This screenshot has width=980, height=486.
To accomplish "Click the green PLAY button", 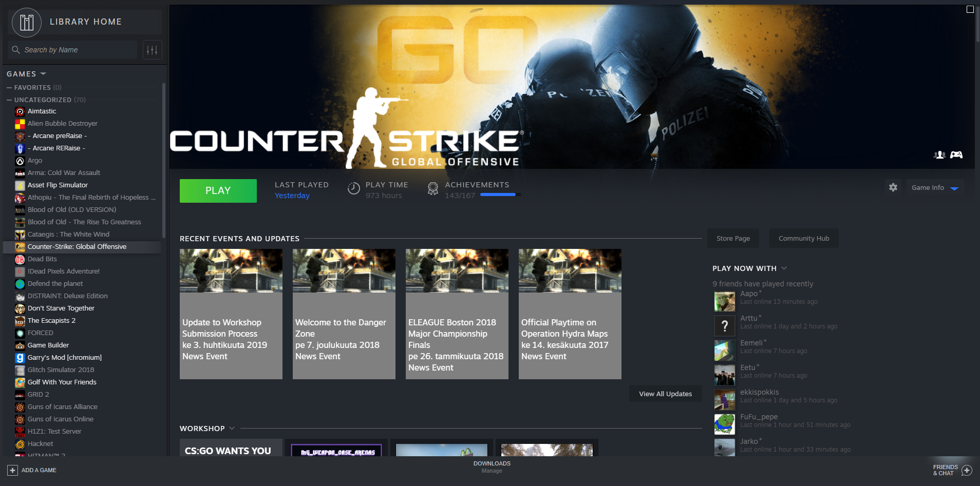I will [x=218, y=191].
